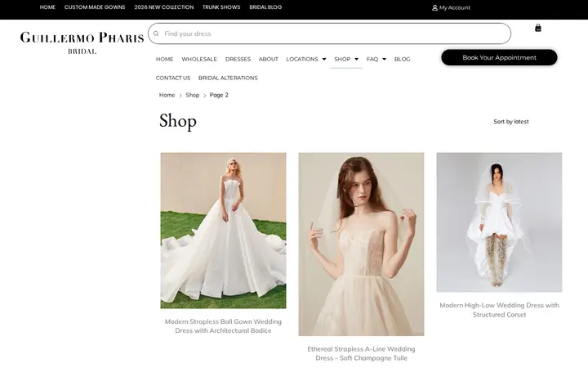Image resolution: width=588 pixels, height=368 pixels.
Task: Click Book Your Appointment button
Action: (x=499, y=57)
